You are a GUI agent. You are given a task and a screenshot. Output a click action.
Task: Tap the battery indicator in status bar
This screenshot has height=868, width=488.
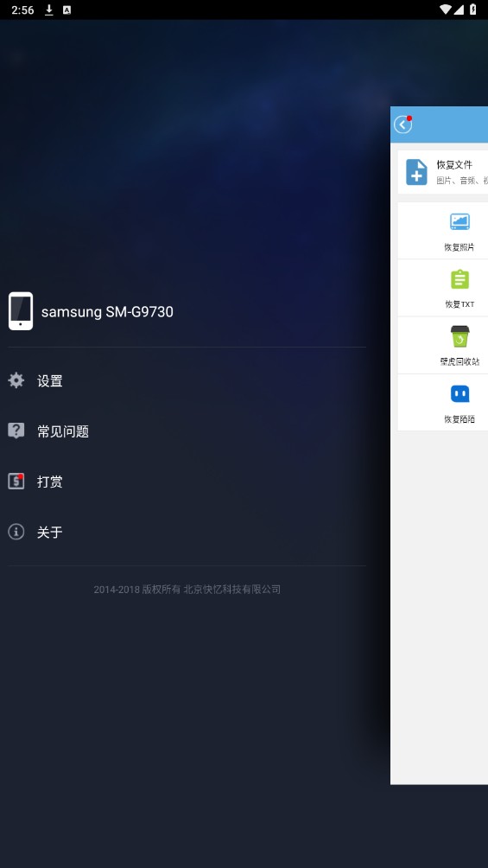coord(473,10)
